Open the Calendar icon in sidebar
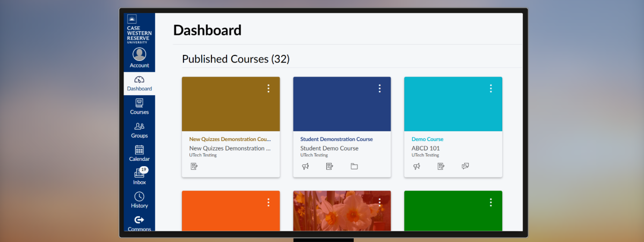This screenshot has width=644, height=242. (x=140, y=150)
